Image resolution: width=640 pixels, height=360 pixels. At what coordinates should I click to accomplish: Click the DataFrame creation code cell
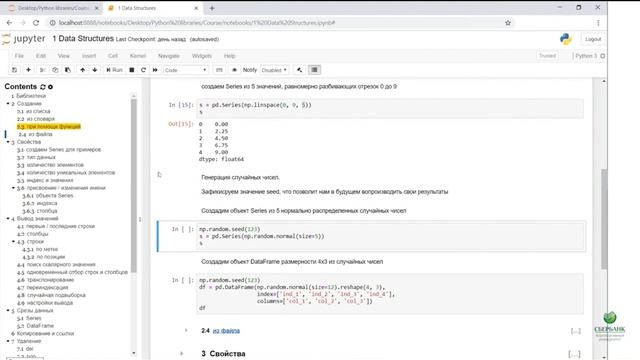tap(390, 294)
